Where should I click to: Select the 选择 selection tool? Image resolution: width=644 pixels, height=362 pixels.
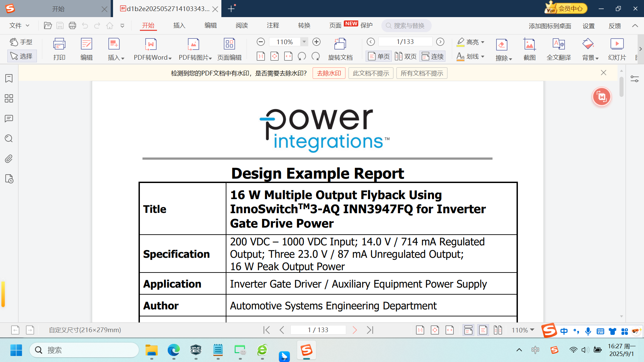click(x=21, y=56)
